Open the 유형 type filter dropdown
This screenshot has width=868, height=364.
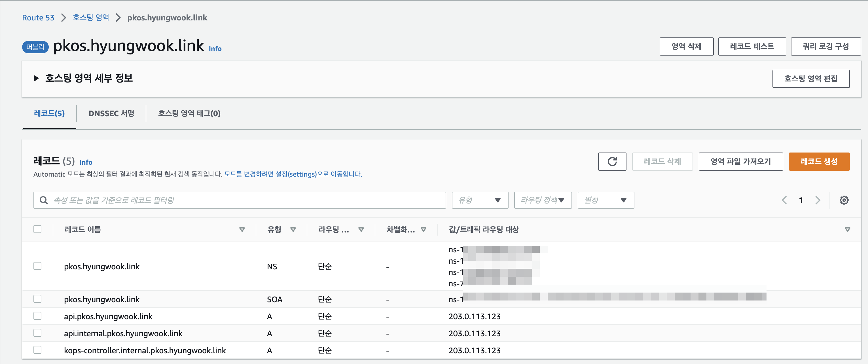[479, 200]
